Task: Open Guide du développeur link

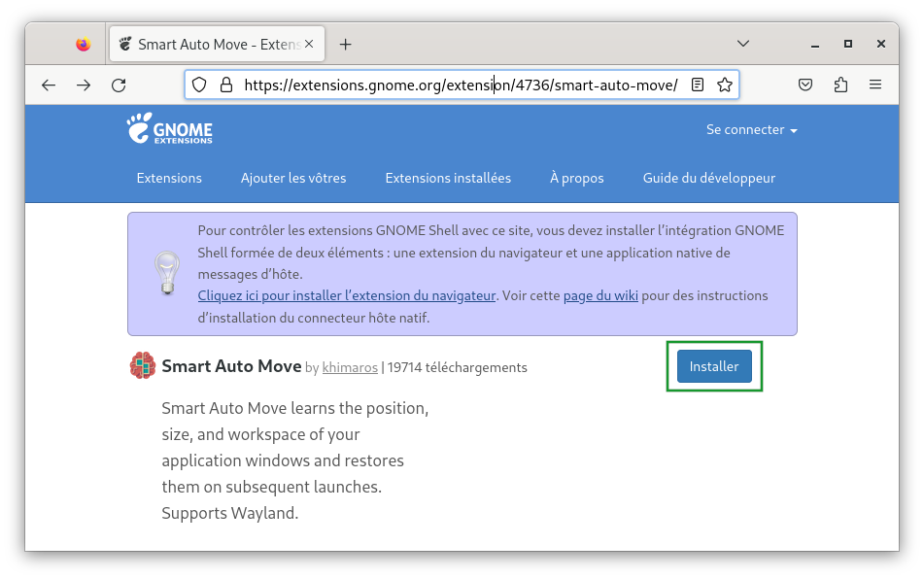Action: (709, 178)
